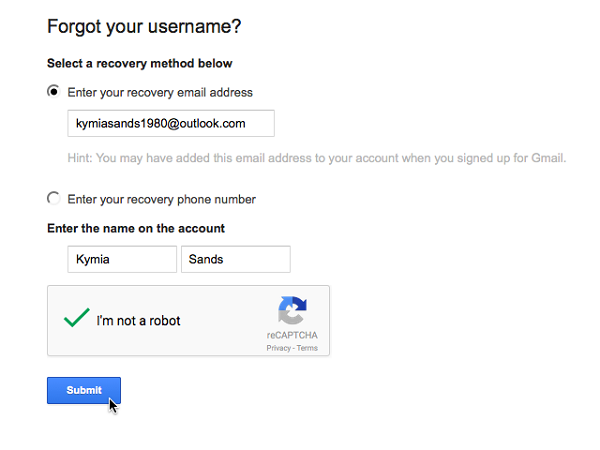Click the "I'm not a robot" label
This screenshot has height=450, width=600.
tap(138, 321)
